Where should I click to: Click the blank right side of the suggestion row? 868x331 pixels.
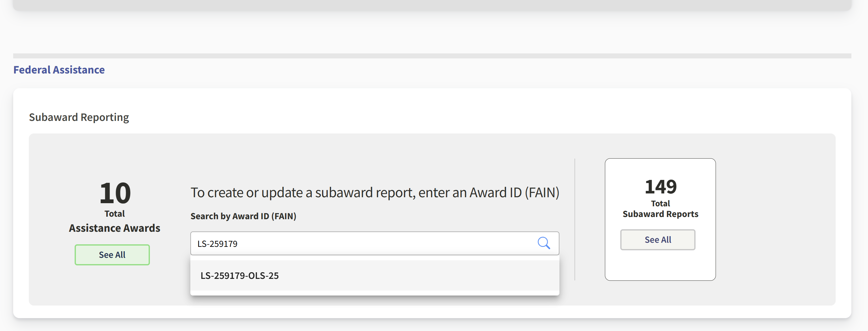tap(438, 275)
